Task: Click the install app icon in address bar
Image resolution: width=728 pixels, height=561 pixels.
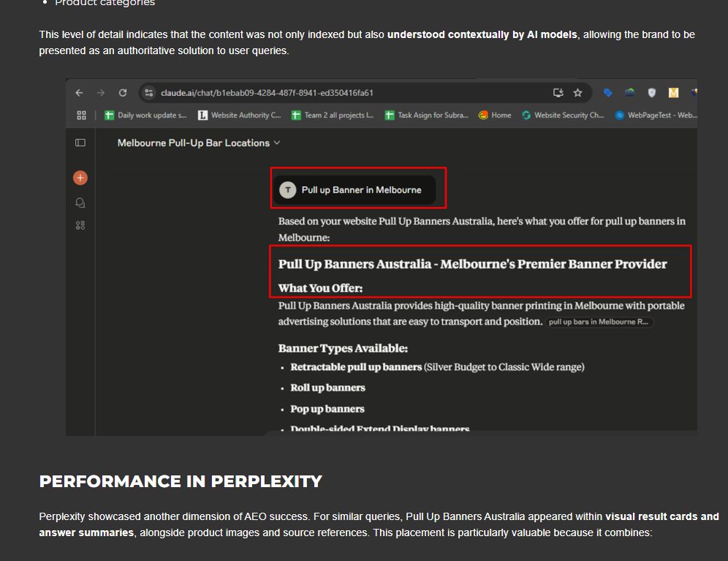Action: click(x=558, y=93)
